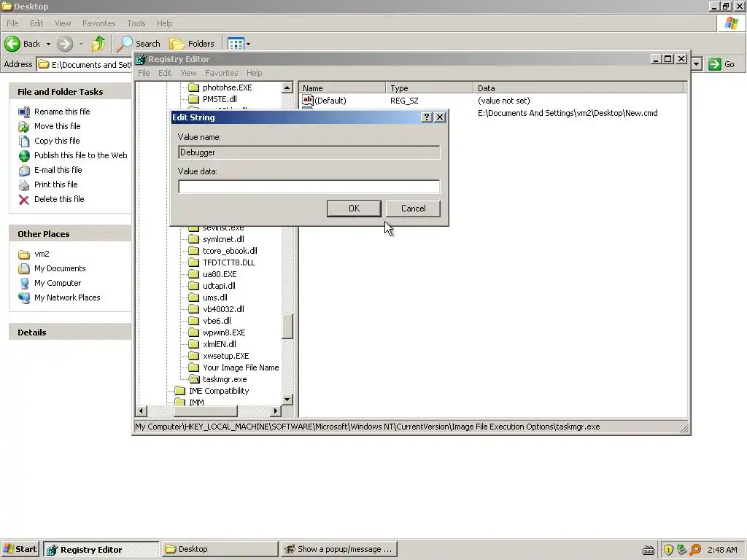The image size is (747, 560).
Task: Click the red X Delete this file icon
Action: (x=24, y=200)
